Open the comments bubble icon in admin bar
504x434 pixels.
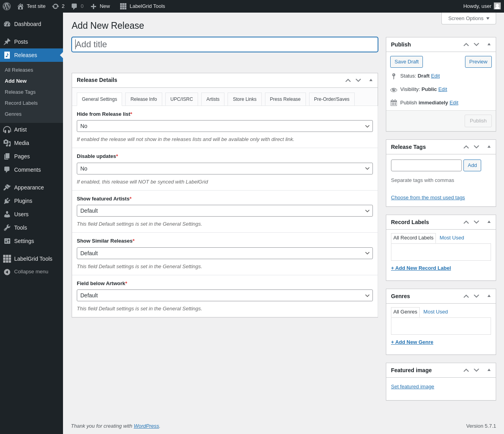74,6
